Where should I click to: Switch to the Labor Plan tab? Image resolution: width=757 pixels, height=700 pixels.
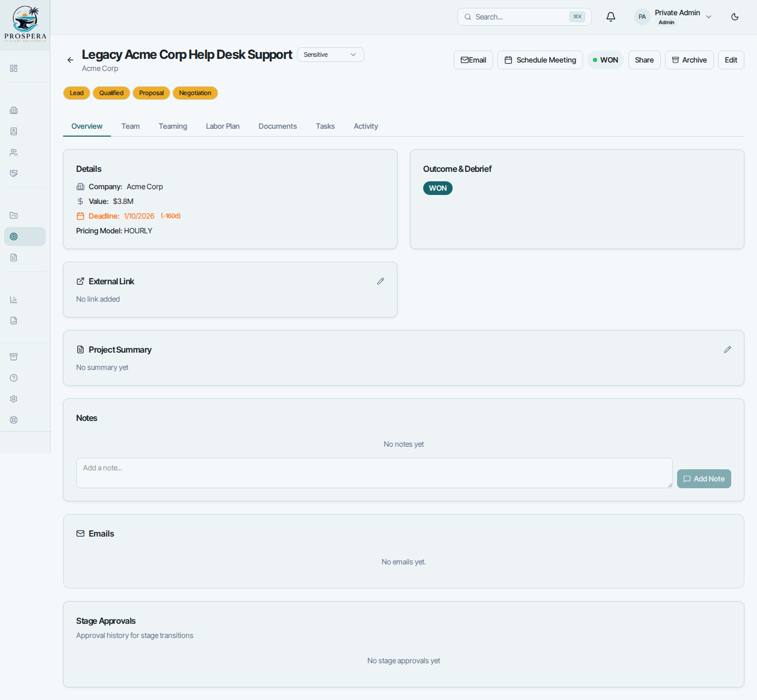[222, 126]
